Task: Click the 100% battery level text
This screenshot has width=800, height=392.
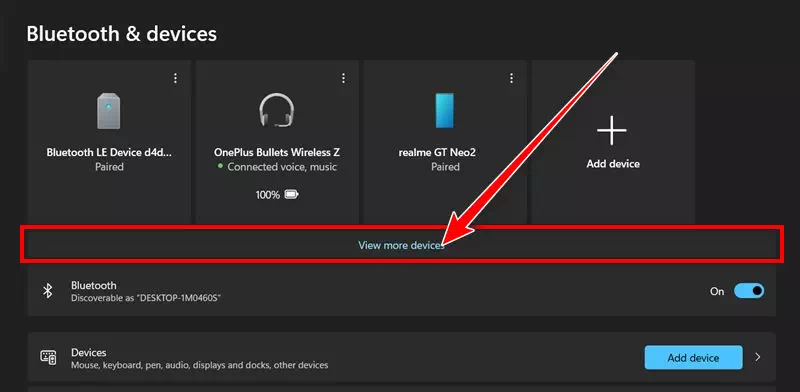Action: tap(268, 194)
